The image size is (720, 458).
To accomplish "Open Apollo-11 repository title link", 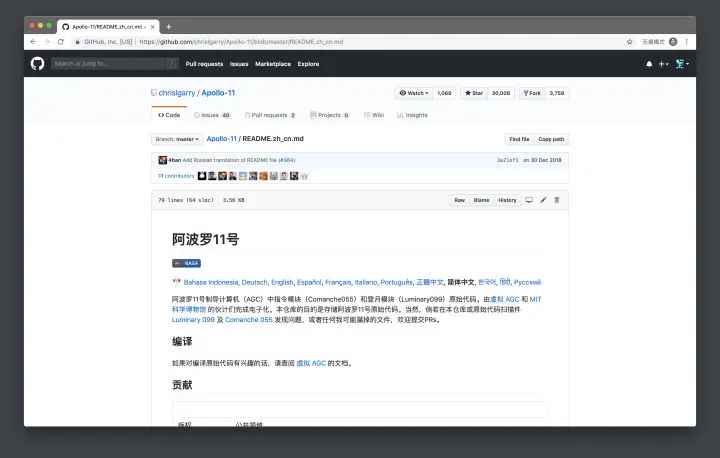I will pos(218,93).
